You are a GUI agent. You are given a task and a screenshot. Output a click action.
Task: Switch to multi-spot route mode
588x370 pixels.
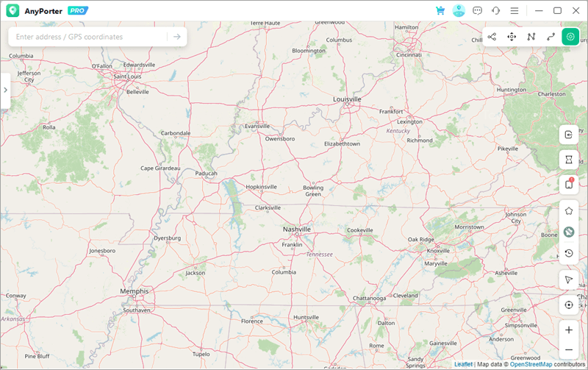(531, 37)
